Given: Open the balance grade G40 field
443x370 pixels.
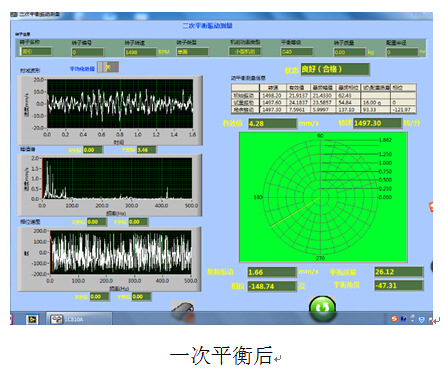Looking at the screenshot, I should [297, 52].
